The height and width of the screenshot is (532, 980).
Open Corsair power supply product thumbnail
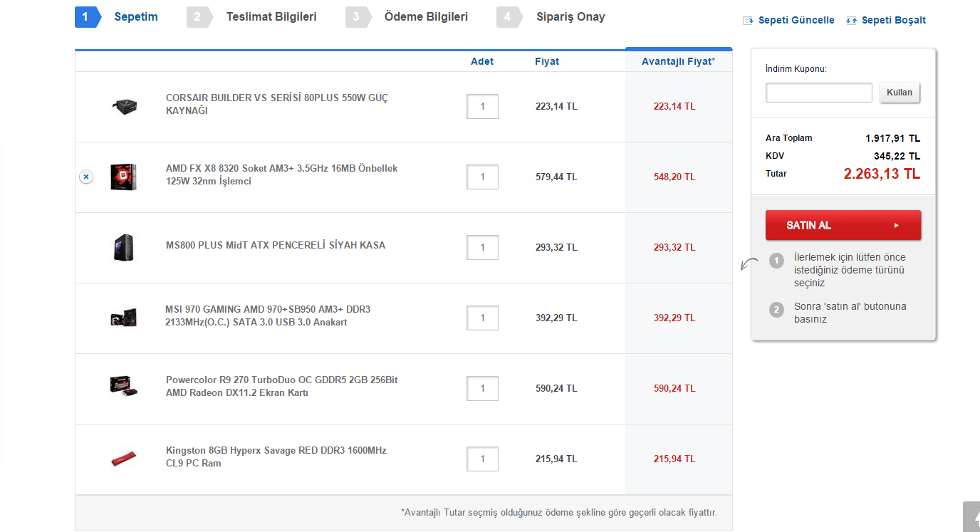(x=124, y=107)
